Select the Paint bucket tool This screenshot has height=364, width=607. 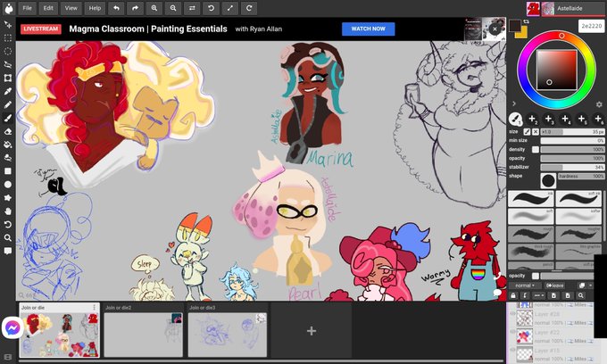(8, 145)
